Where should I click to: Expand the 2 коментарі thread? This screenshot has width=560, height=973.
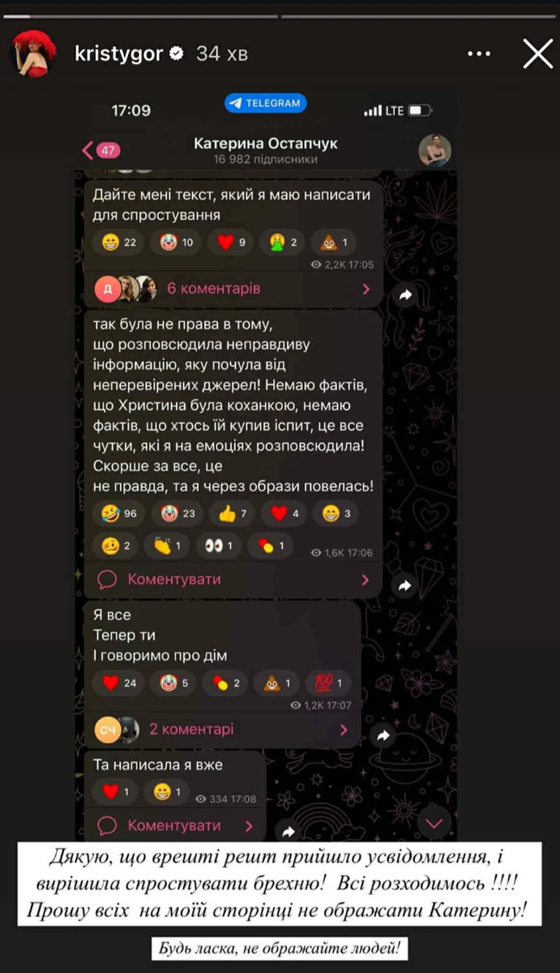tap(223, 729)
